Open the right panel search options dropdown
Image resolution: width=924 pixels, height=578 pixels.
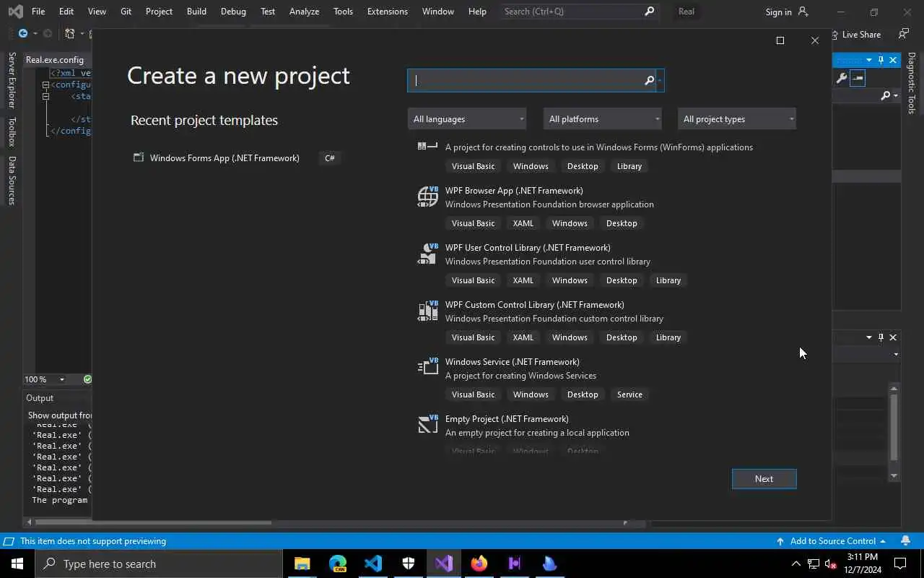point(896,95)
